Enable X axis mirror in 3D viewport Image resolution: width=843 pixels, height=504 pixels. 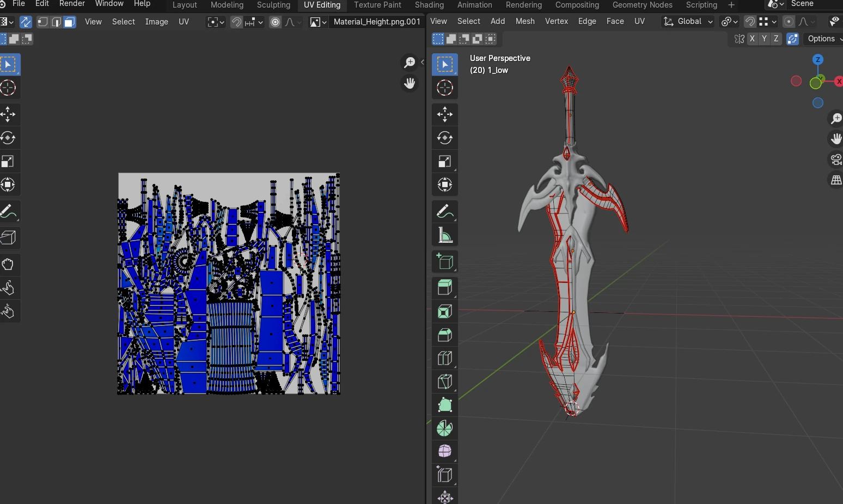752,39
